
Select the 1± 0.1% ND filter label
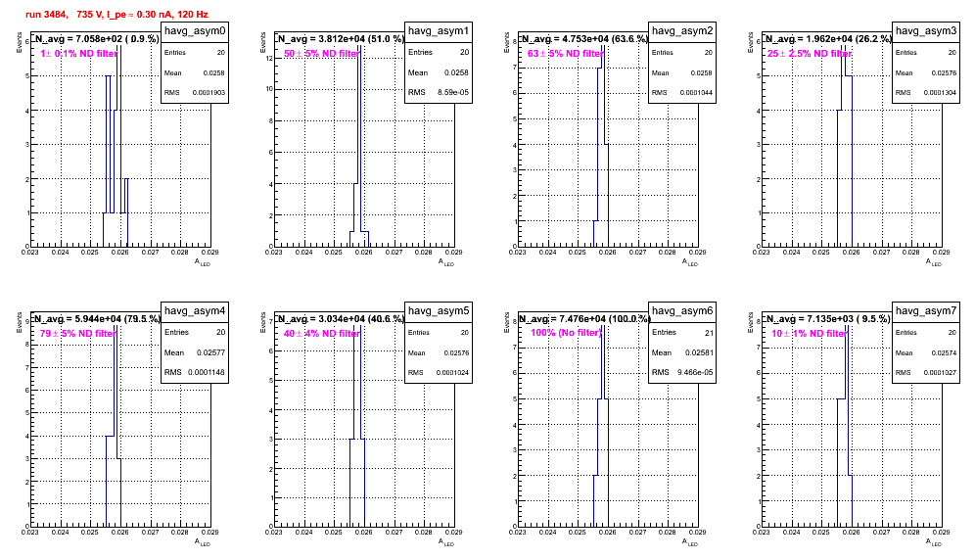pos(79,54)
